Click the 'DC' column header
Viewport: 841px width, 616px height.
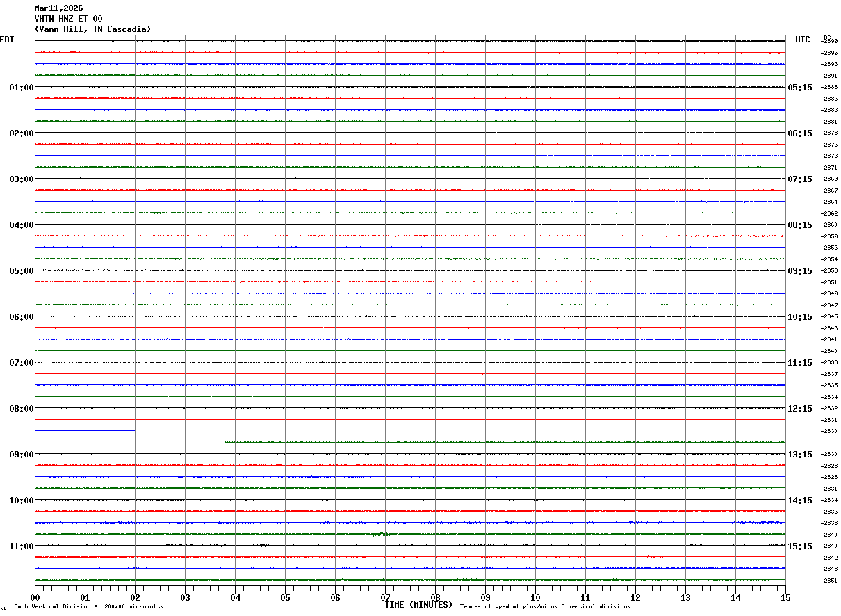pyautogui.click(x=827, y=38)
